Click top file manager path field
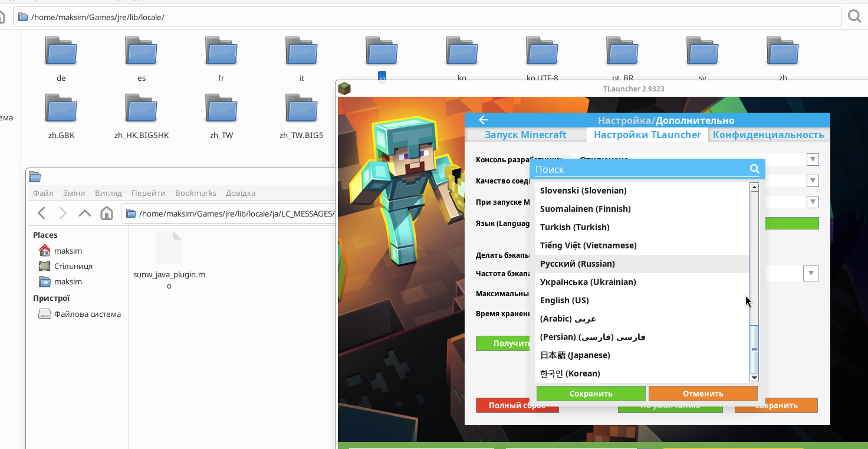868x449 pixels. [427, 17]
